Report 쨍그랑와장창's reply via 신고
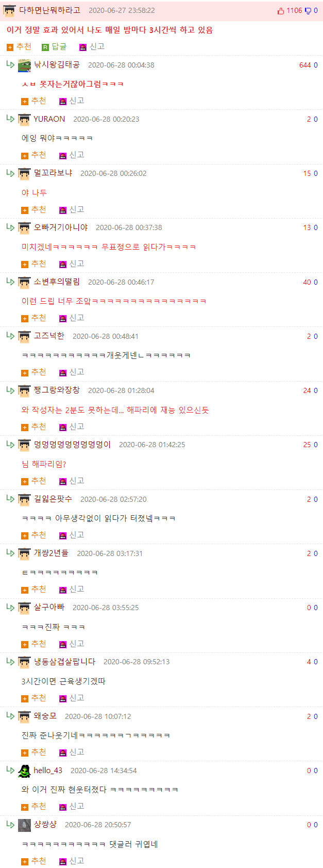The height and width of the screenshot is (868, 323). [72, 427]
